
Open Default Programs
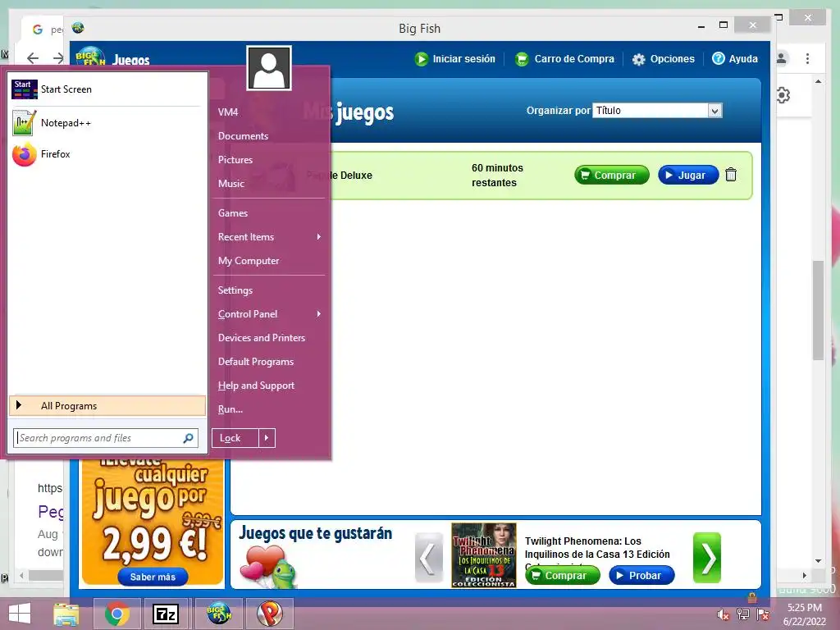pyautogui.click(x=269, y=362)
